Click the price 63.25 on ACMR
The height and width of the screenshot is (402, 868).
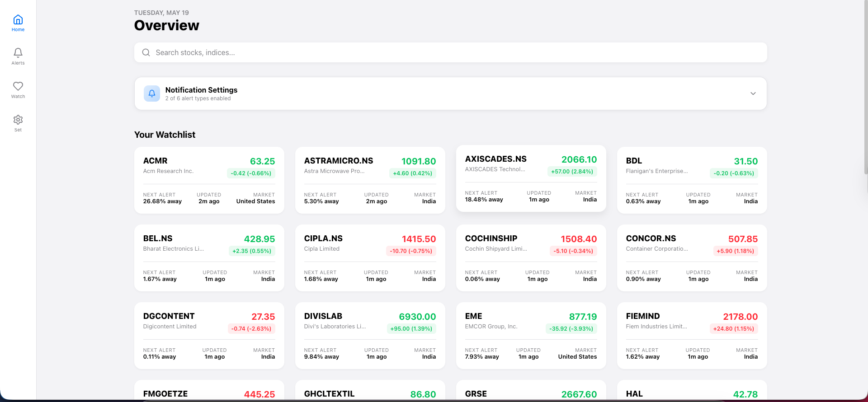coord(262,161)
